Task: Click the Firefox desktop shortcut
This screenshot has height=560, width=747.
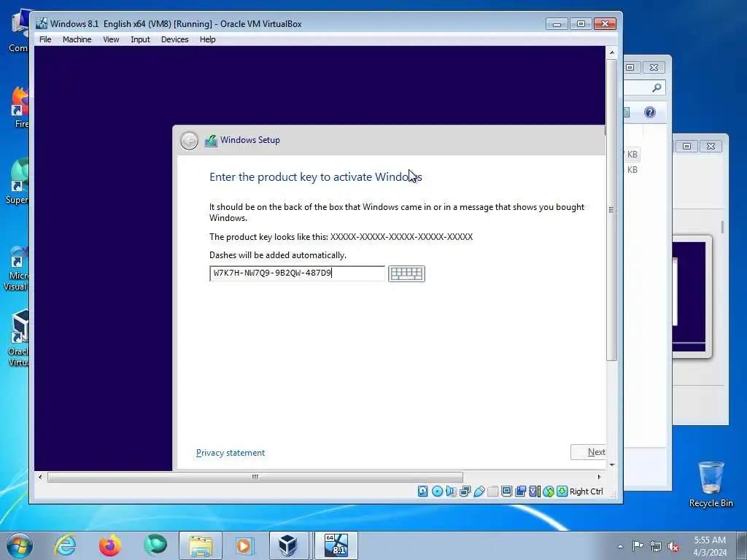Action: [x=21, y=108]
